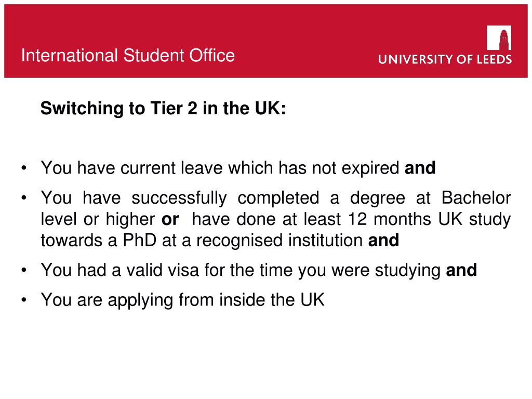The height and width of the screenshot is (399, 532).
Task: Click the bold 'and' after 'recognised institution'
Action: pyautogui.click(x=383, y=240)
